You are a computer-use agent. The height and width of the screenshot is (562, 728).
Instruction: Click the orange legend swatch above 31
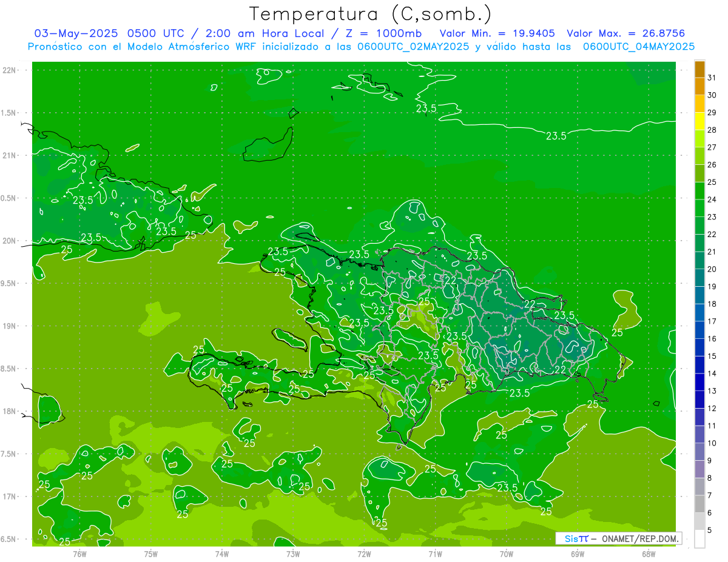click(699, 69)
